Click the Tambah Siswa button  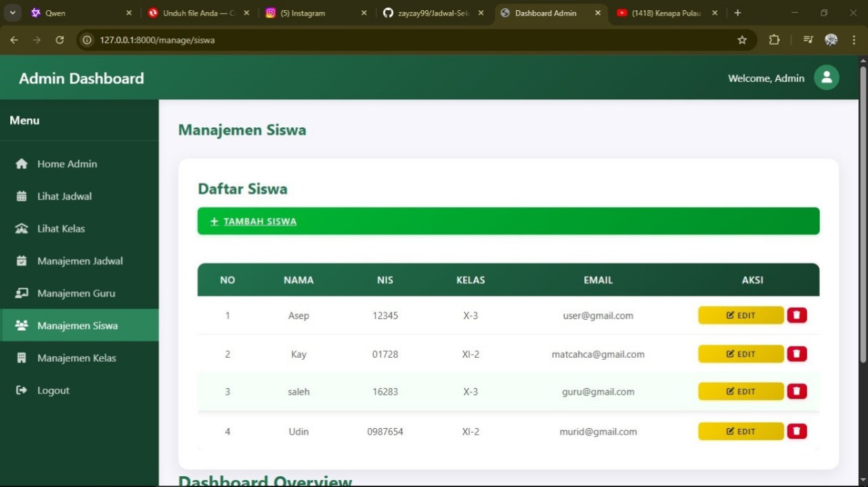tap(260, 221)
